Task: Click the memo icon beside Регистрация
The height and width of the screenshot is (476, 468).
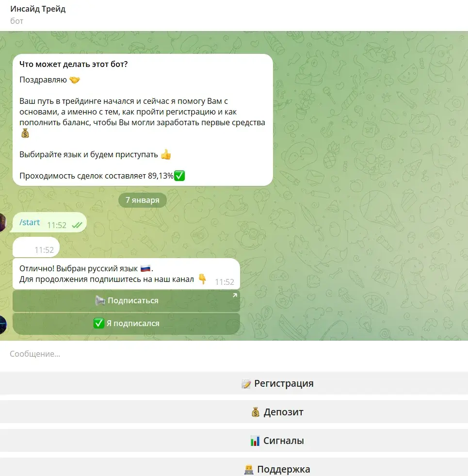Action: (x=246, y=384)
